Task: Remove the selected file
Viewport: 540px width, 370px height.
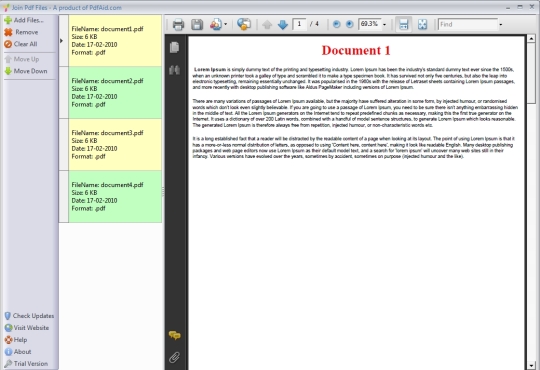Action: click(21, 32)
